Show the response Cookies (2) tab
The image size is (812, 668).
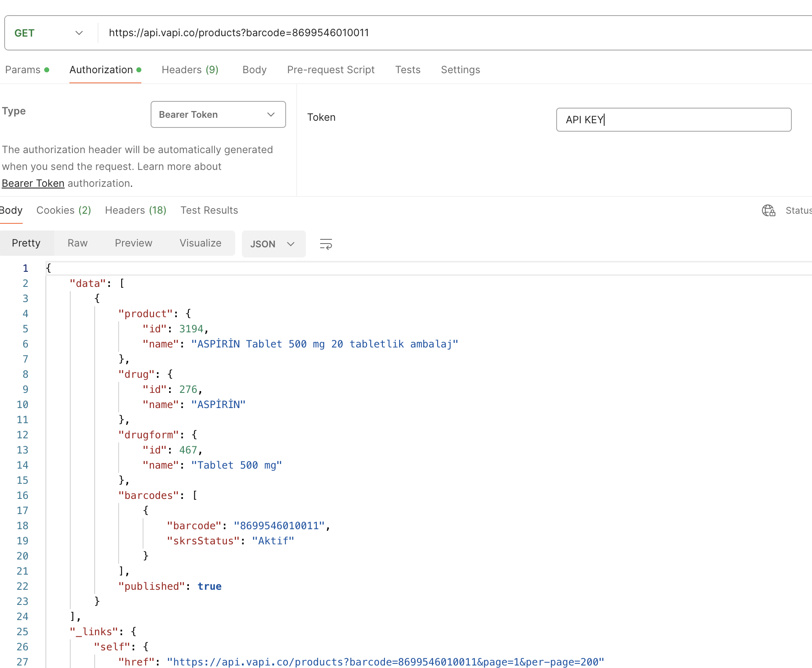(64, 210)
